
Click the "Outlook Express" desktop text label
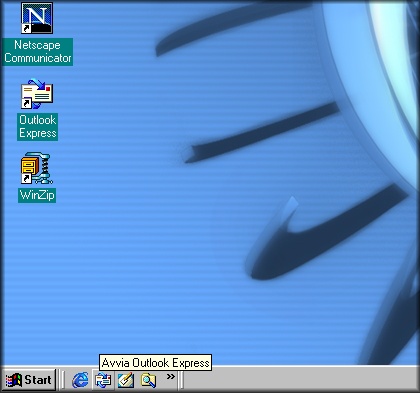(x=38, y=127)
